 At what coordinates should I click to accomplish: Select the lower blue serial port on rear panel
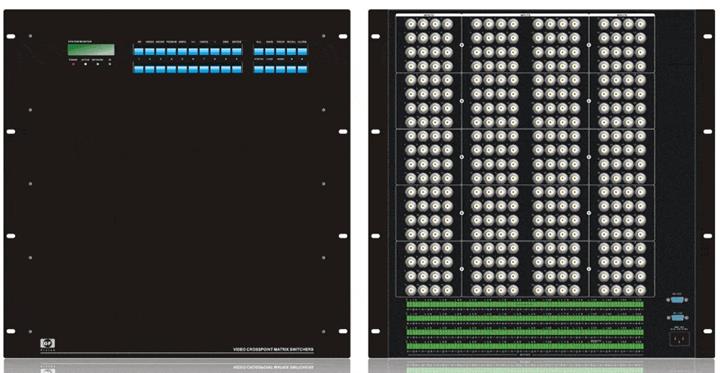[677, 317]
